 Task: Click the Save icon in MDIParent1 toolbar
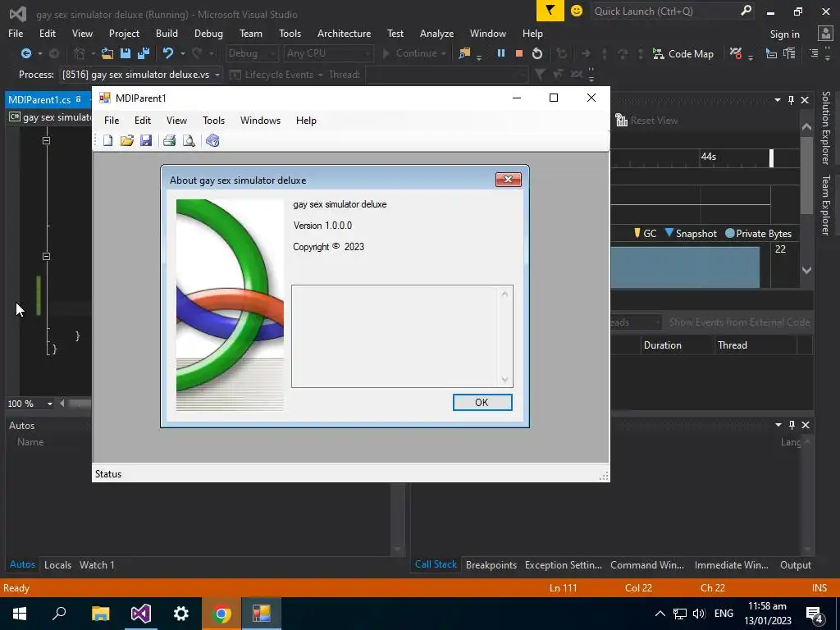point(146,141)
